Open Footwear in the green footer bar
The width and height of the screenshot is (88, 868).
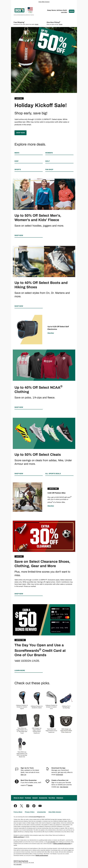click(x=28, y=798)
